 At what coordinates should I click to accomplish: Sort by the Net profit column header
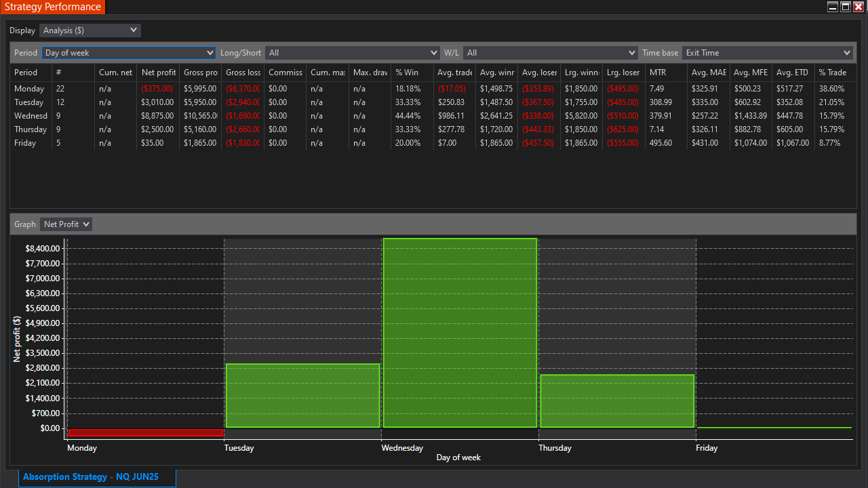coord(158,73)
